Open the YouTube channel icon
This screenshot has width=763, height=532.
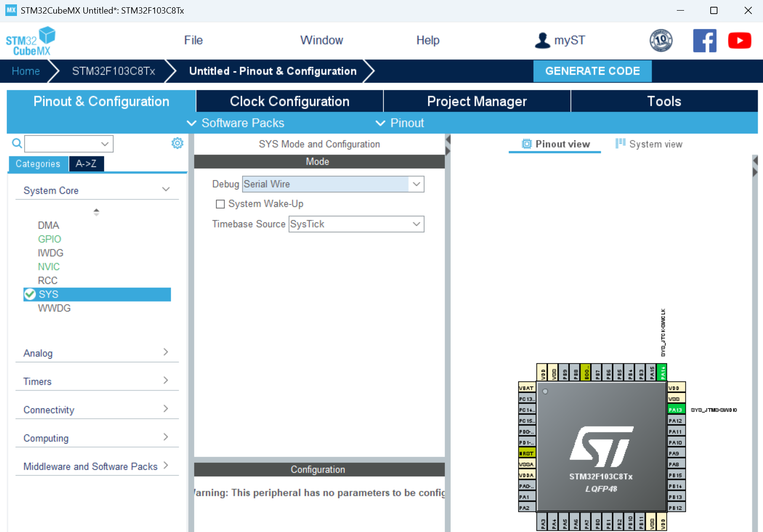tap(739, 41)
